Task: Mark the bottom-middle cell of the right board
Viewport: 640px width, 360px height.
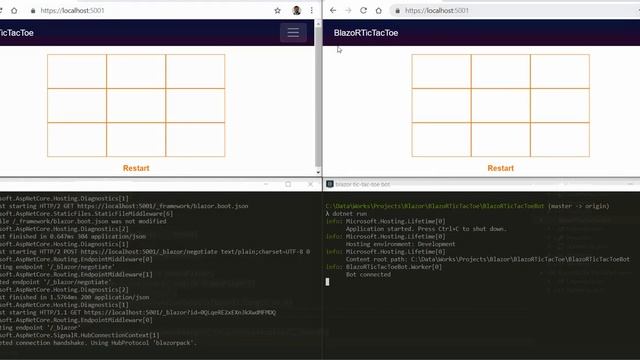Action: tap(500, 140)
